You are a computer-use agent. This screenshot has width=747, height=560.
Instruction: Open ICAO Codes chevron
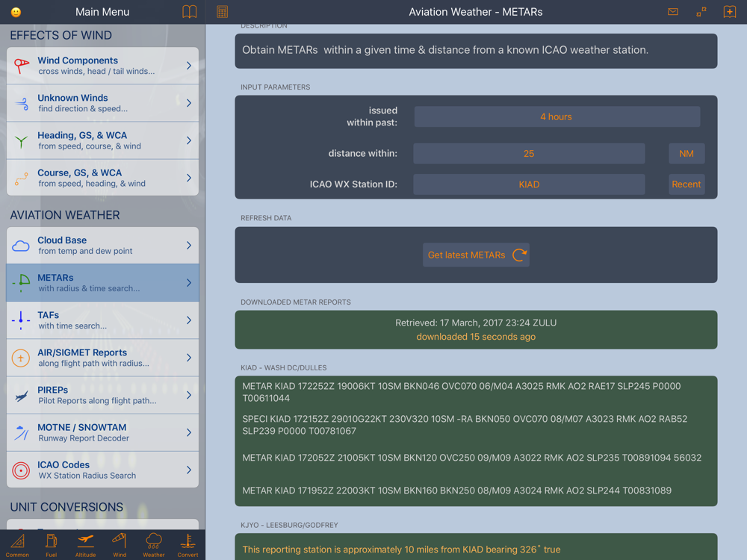pyautogui.click(x=189, y=470)
